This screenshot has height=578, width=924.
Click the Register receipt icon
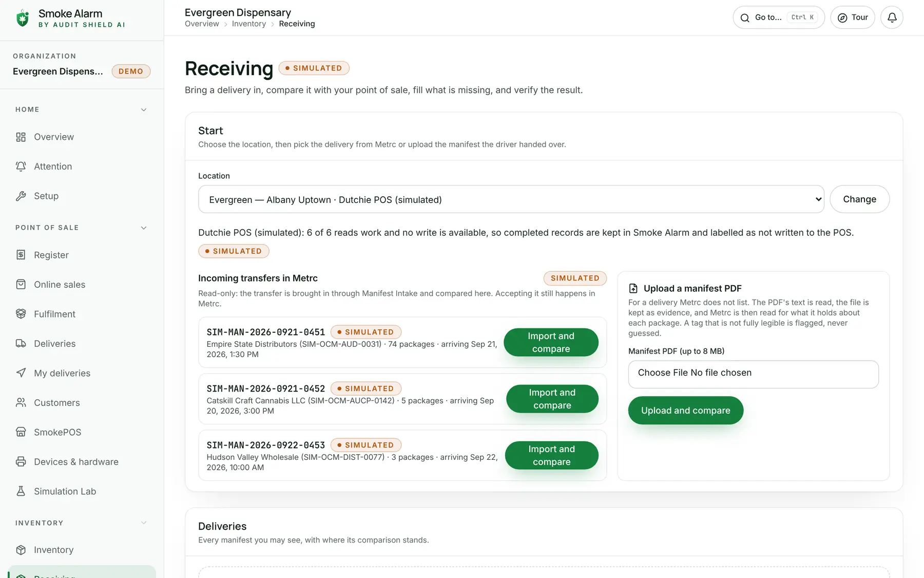[x=21, y=255]
